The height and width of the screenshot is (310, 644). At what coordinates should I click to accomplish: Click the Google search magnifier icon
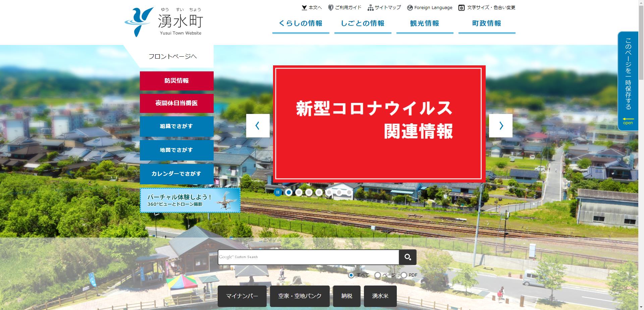(x=408, y=257)
